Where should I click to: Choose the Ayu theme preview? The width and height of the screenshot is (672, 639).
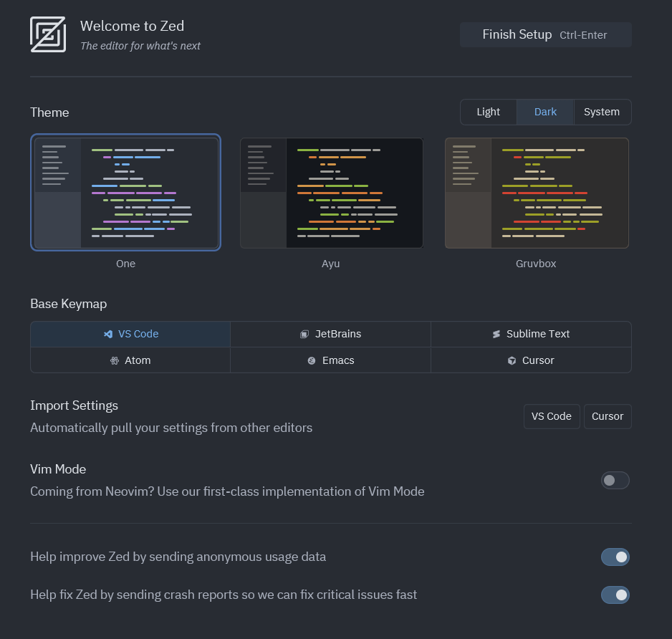pyautogui.click(x=331, y=193)
